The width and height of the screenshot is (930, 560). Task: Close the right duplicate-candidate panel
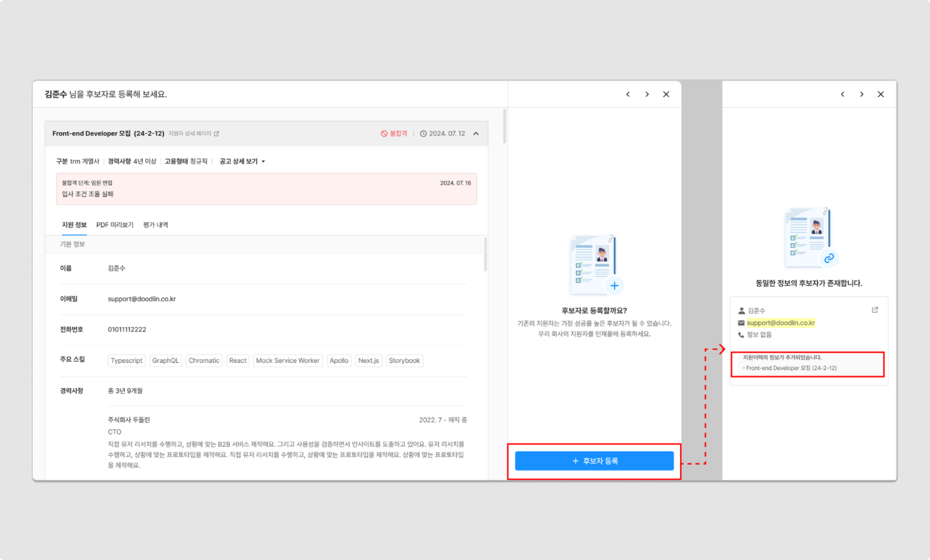[881, 94]
